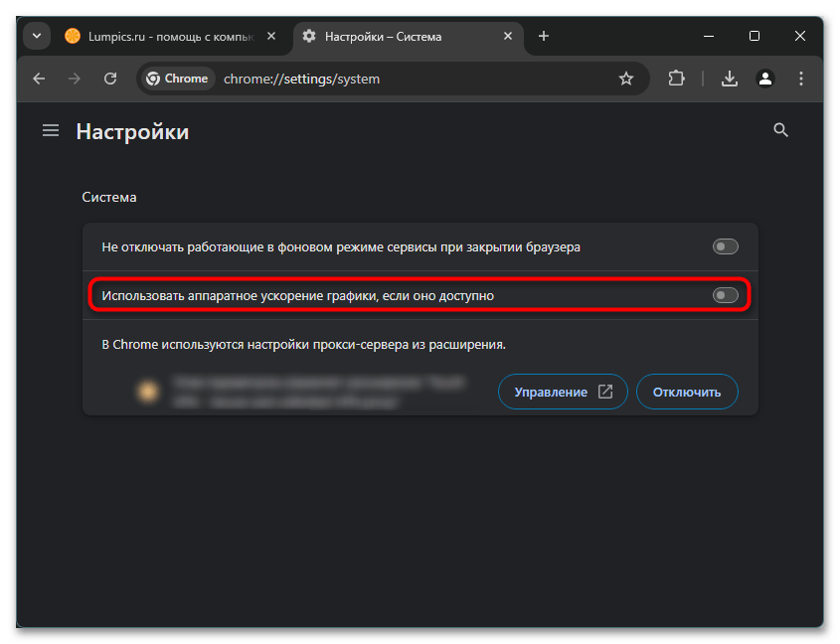The height and width of the screenshot is (644, 840).
Task: Reload the current page
Action: coord(110,79)
